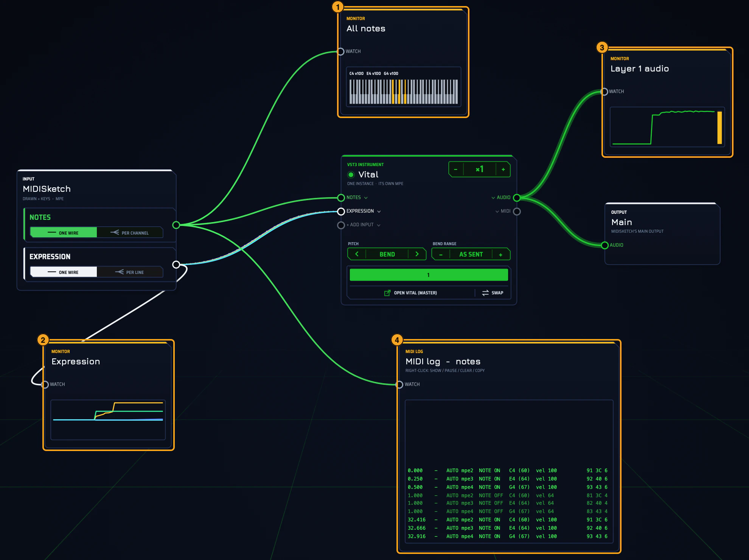This screenshot has width=749, height=560.
Task: Expand the Vital Notes input dropdown
Action: coord(366,198)
